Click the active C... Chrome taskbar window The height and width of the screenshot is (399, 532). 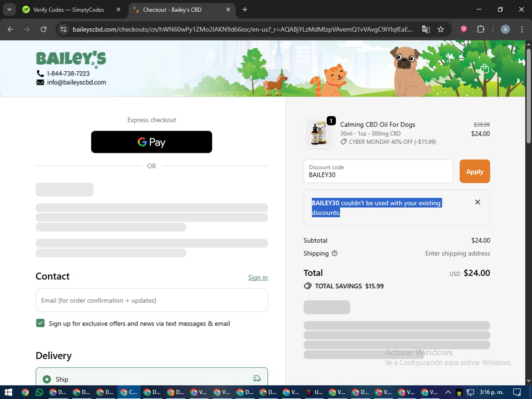tap(129, 392)
